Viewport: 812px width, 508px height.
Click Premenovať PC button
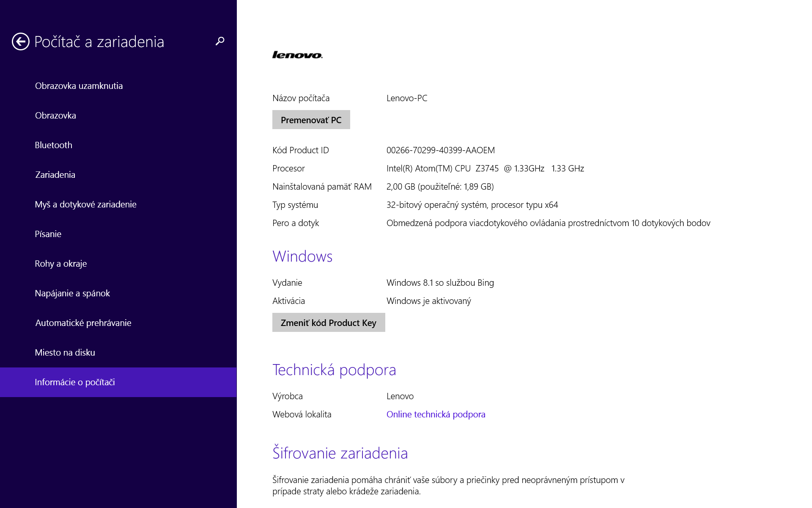pyautogui.click(x=311, y=120)
